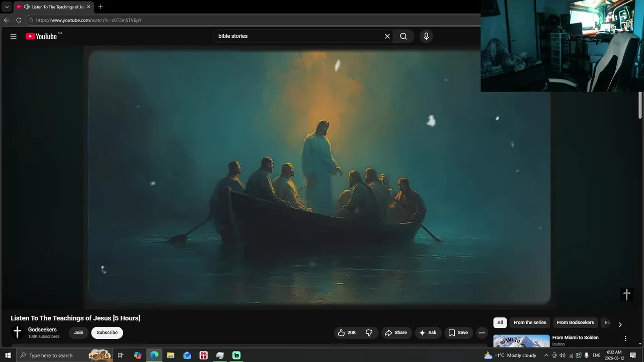Image resolution: width=644 pixels, height=362 pixels.
Task: Subscribe to Godseekers
Action: 107,333
